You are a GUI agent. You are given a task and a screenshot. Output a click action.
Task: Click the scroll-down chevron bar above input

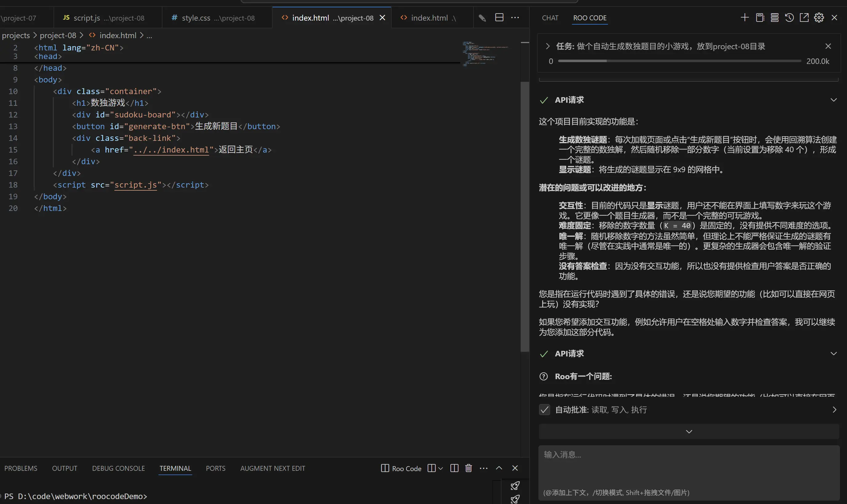coord(689,432)
